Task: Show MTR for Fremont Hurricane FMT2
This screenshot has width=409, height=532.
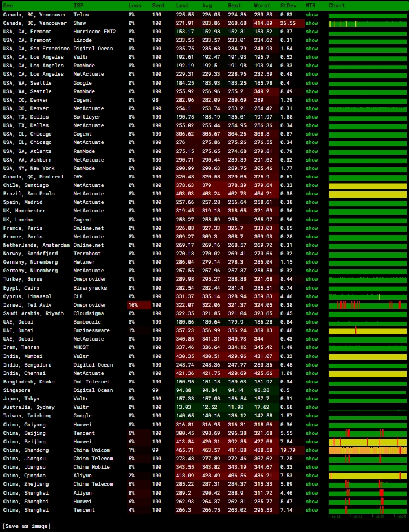Action: (x=311, y=32)
